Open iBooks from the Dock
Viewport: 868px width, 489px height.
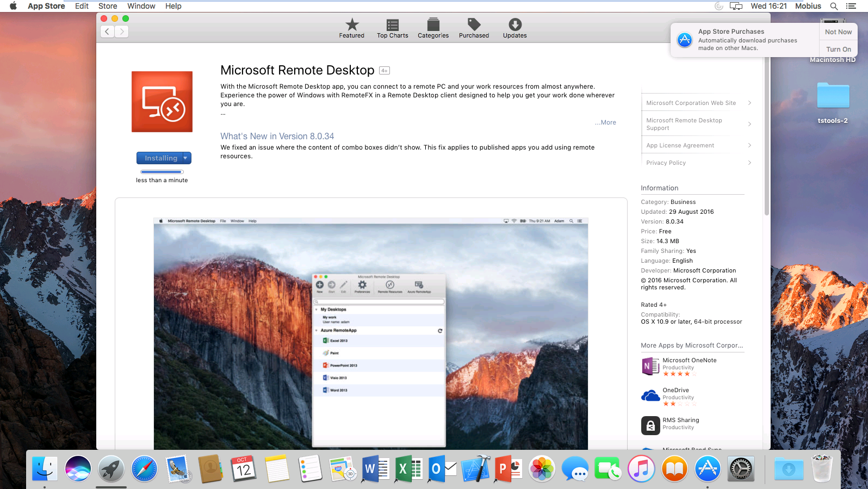[674, 468]
